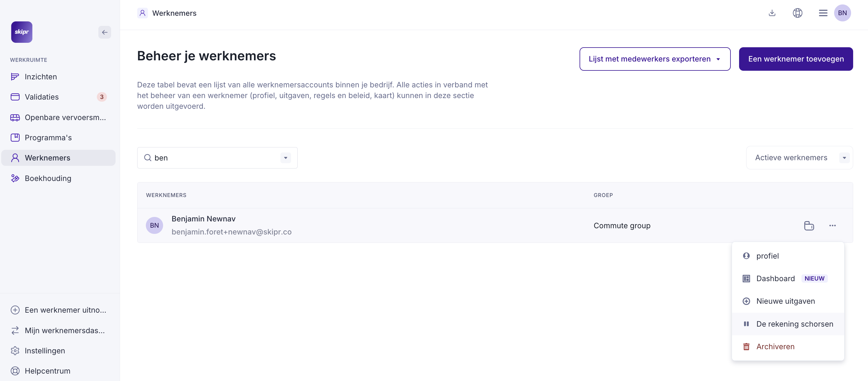Click the Skipr logo
The image size is (868, 381).
(x=22, y=32)
